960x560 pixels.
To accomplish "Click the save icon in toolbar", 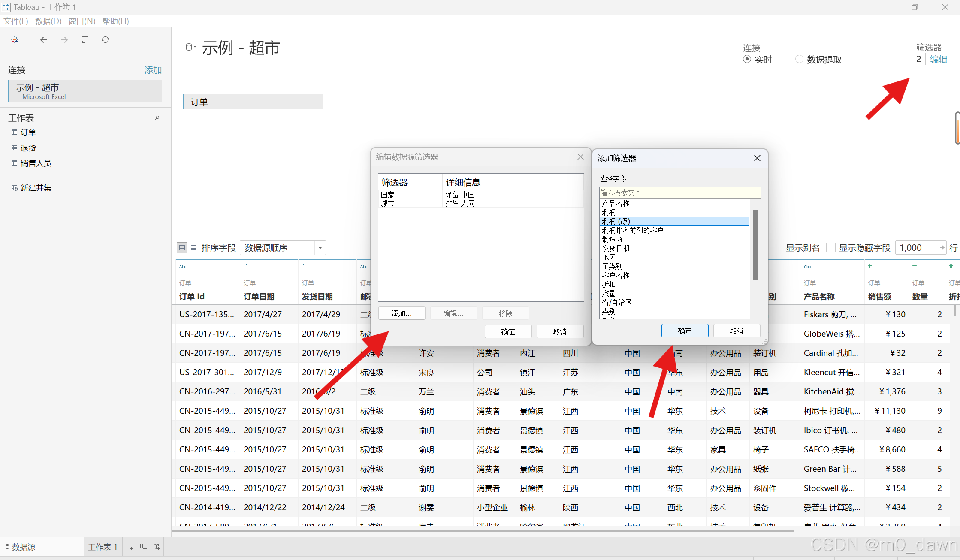I will tap(85, 40).
